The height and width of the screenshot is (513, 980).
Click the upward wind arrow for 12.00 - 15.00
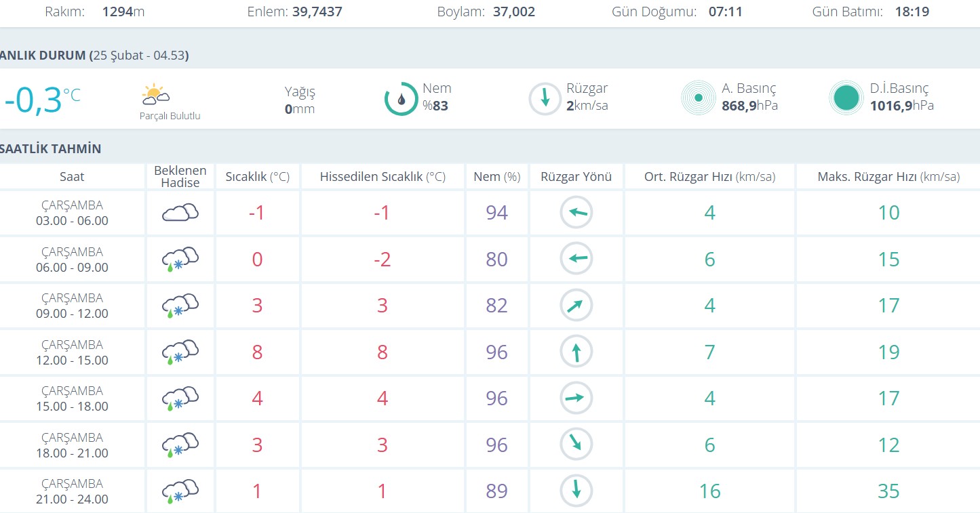coord(576,352)
